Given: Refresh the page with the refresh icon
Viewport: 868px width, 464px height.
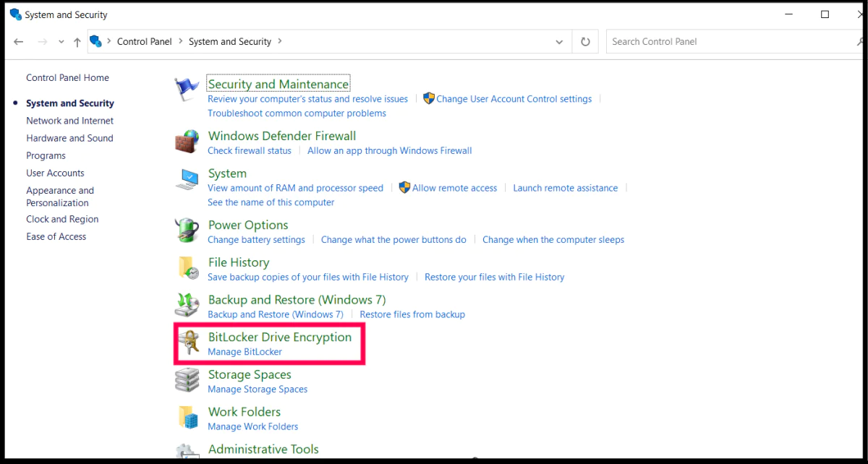Looking at the screenshot, I should coord(585,41).
